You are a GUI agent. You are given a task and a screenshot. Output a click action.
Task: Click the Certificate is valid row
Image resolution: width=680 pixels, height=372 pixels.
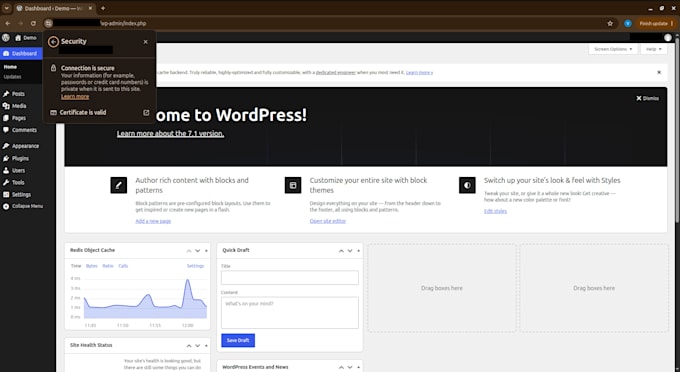click(99, 112)
